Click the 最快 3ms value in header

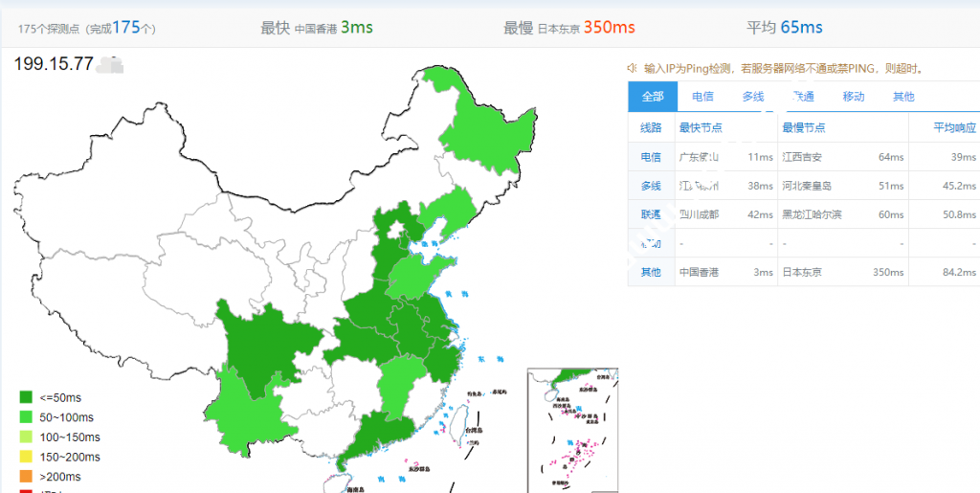[357, 28]
